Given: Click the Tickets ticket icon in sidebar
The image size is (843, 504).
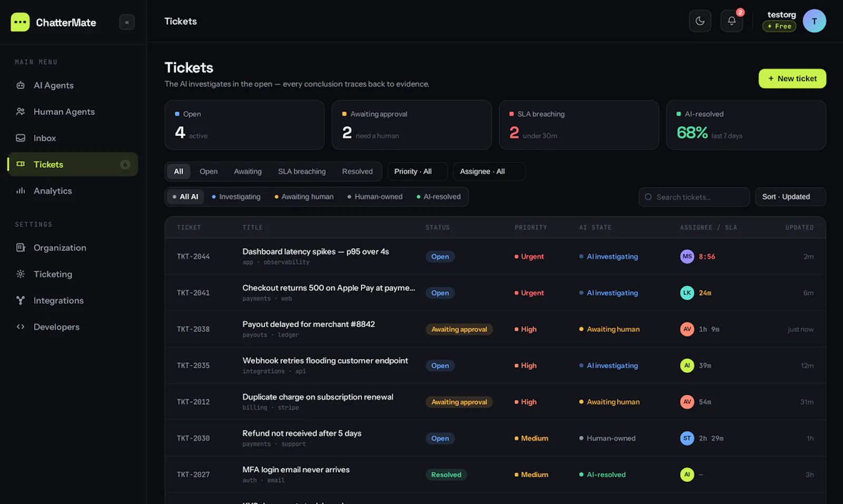Looking at the screenshot, I should pos(21,164).
